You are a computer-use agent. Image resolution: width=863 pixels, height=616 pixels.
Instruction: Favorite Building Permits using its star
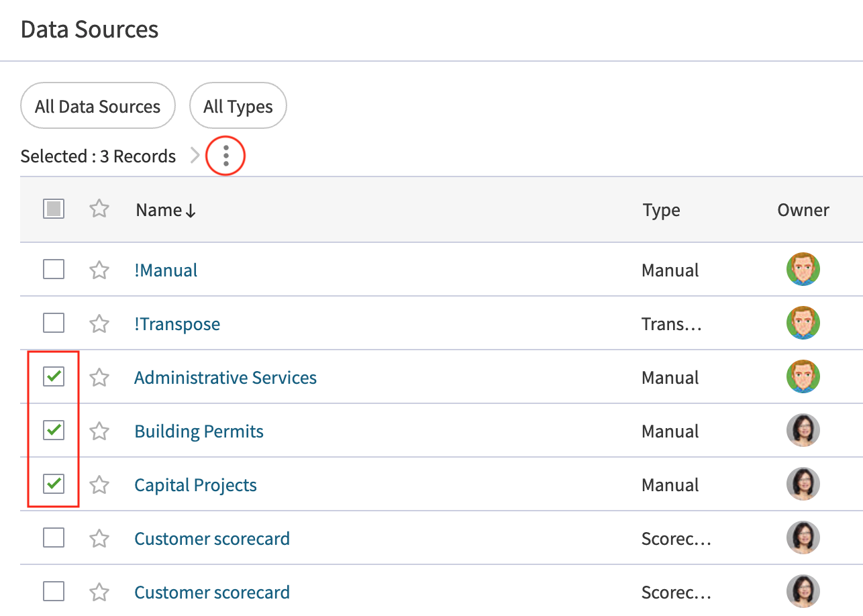(x=99, y=430)
